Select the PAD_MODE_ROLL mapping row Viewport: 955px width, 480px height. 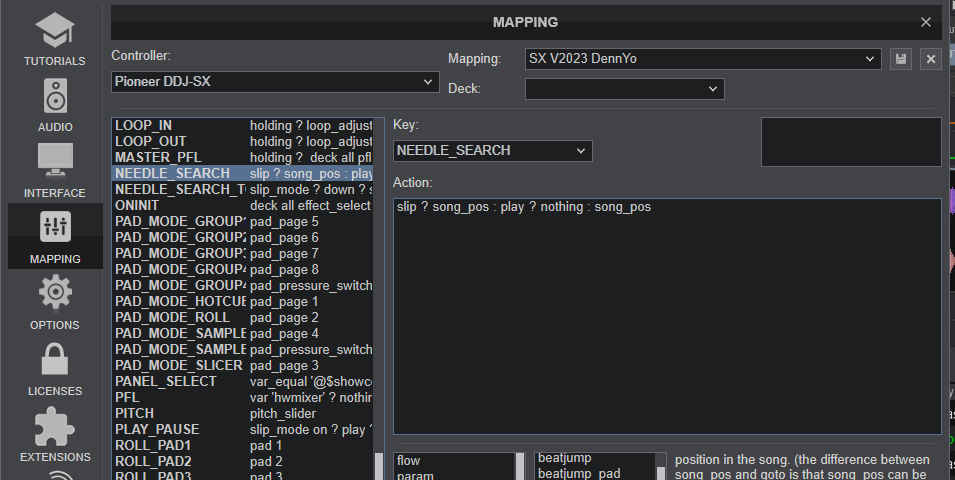pyautogui.click(x=243, y=317)
